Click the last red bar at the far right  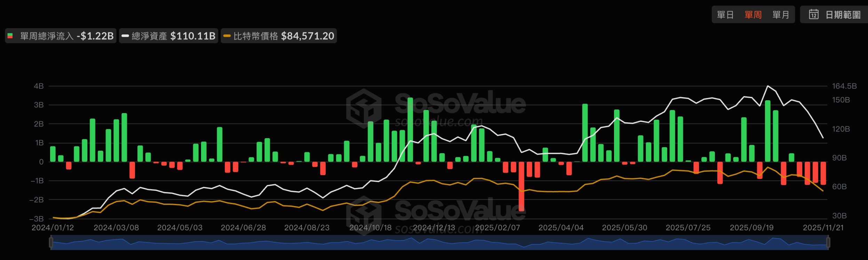tap(823, 173)
